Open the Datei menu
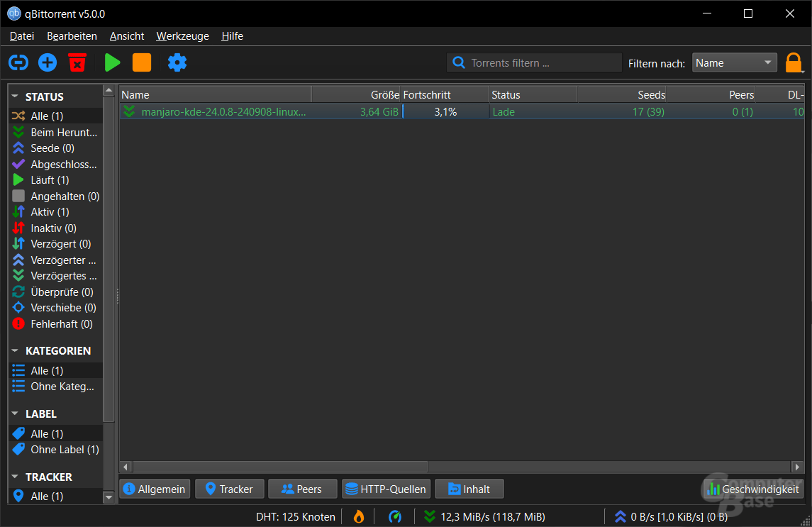 pos(22,36)
